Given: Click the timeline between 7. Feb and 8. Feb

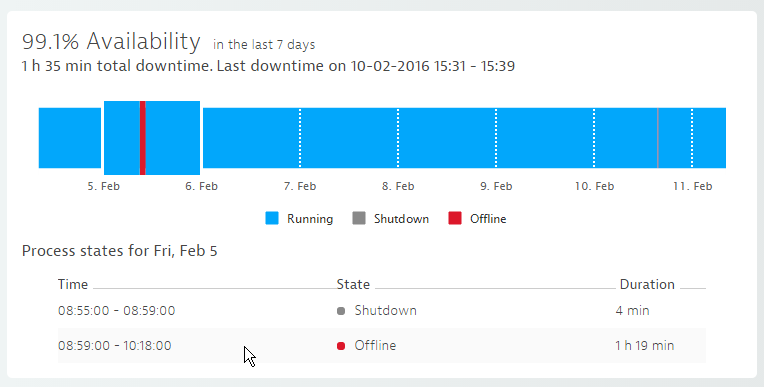Looking at the screenshot, I should tap(349, 138).
